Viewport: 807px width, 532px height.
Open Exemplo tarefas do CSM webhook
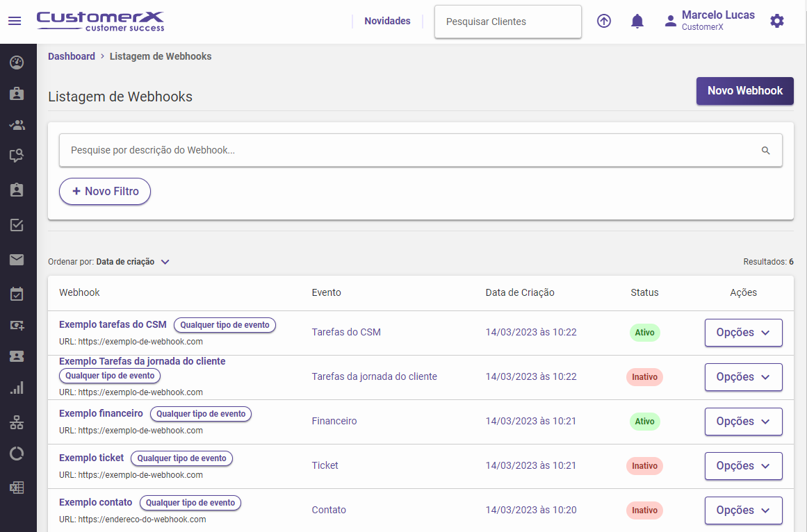pos(113,324)
